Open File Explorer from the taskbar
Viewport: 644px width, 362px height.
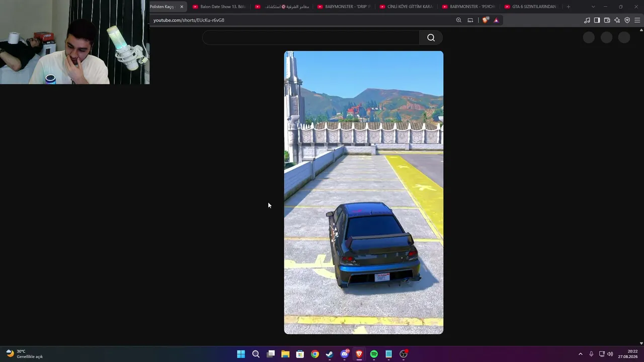(285, 354)
